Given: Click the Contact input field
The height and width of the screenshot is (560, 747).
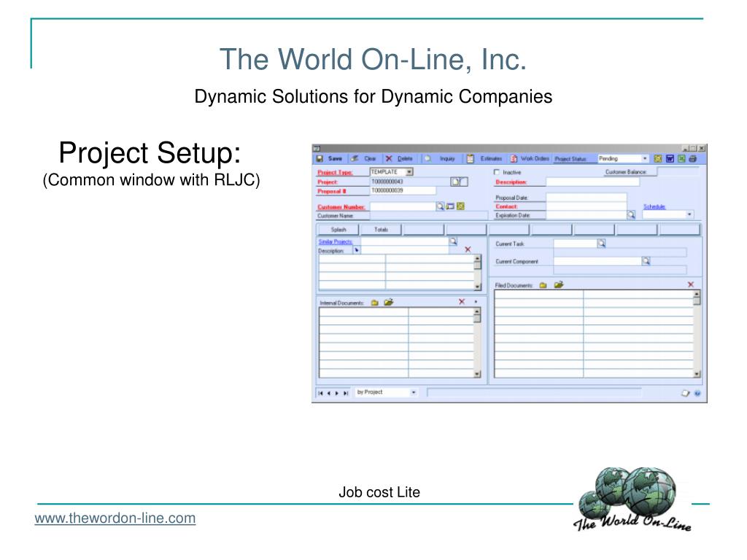Looking at the screenshot, I should (587, 206).
